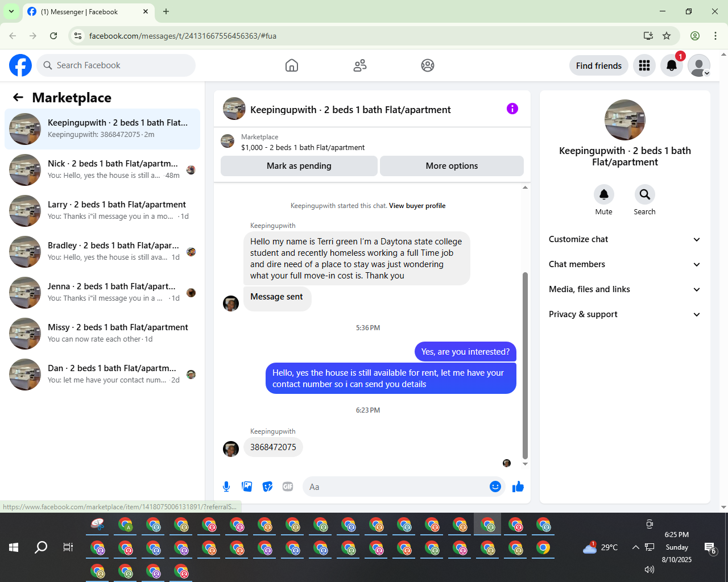The height and width of the screenshot is (582, 728).
Task: Click the listing thumbnail in right panel
Action: pyautogui.click(x=625, y=120)
